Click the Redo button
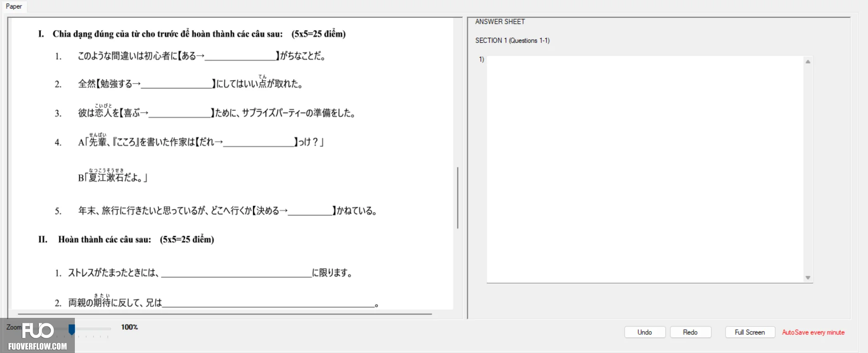 (690, 332)
